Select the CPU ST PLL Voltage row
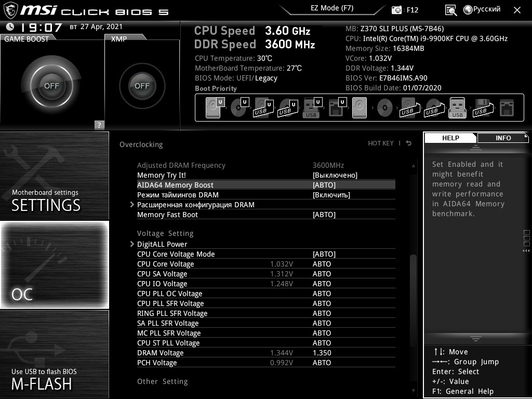 click(266, 342)
